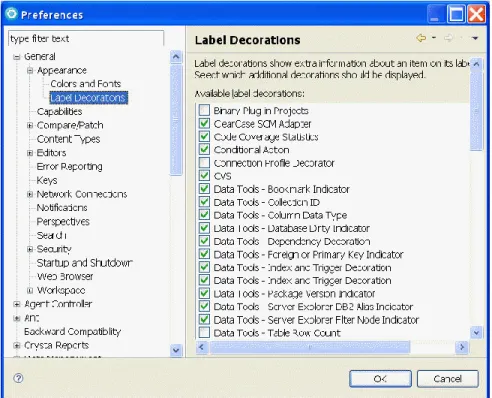This screenshot has width=492, height=398.
Task: Click tree scrollbar up arrow
Action: tap(176, 57)
